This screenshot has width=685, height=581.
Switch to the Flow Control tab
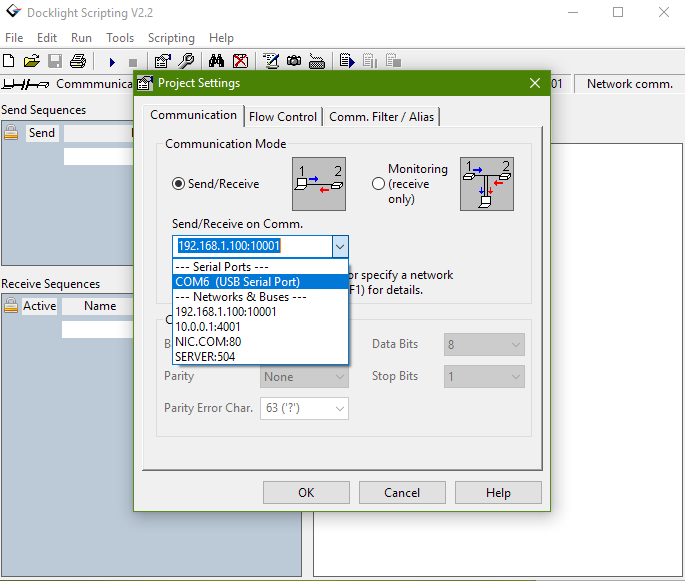pos(283,117)
